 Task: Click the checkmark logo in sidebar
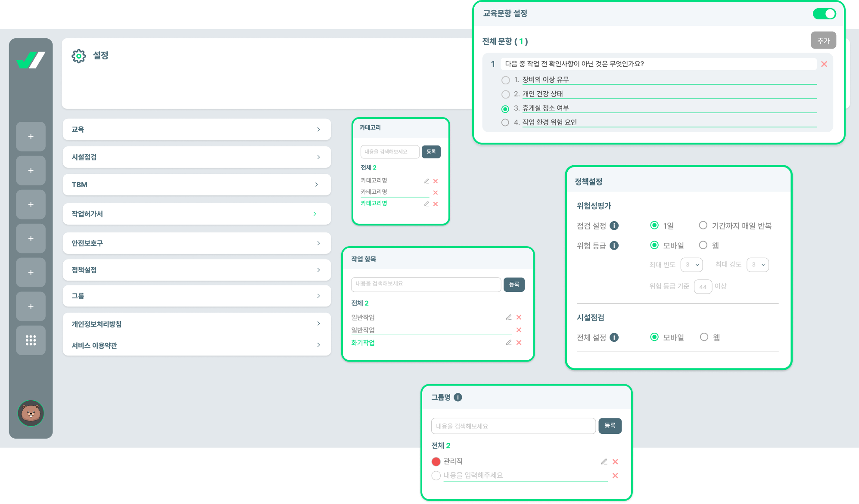point(31,60)
